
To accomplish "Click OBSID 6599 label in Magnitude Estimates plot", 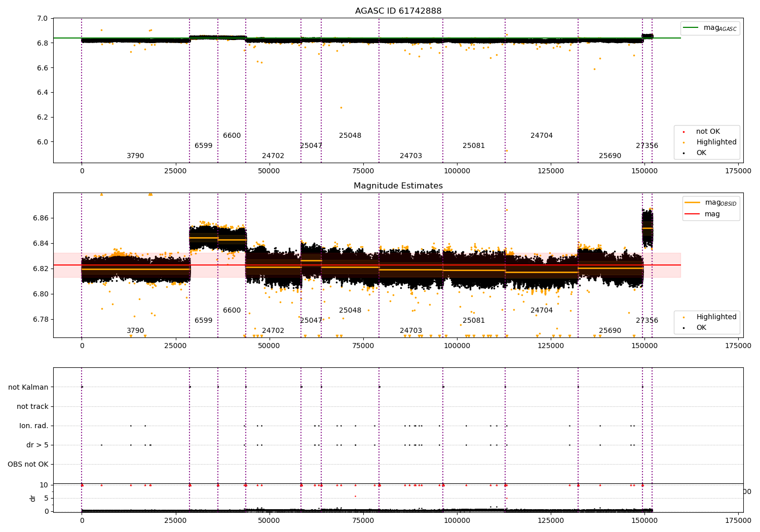I will 204,321.
